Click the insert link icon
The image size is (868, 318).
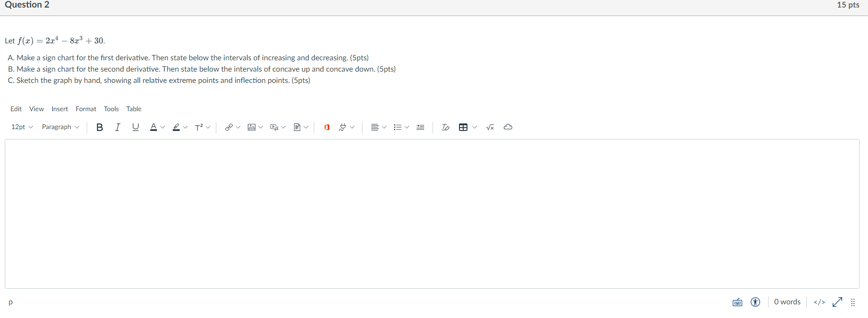[x=229, y=127]
